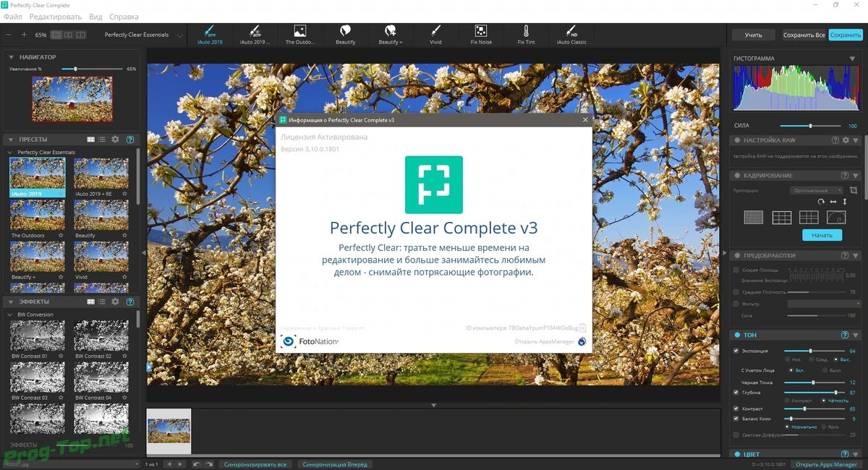Flip the image vertically
Screen dimensions: 868x470
844,202
